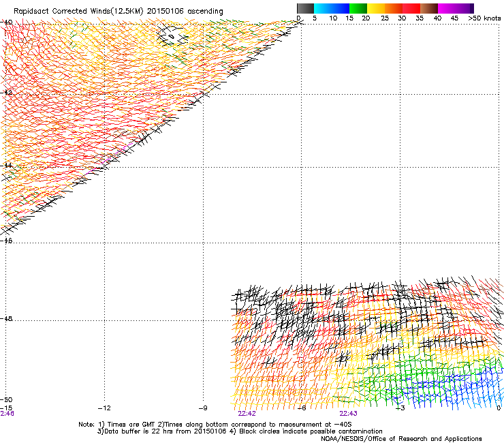Screen dimensions: 504x443
Task: Click the longitude label -9
Action: (x=203, y=408)
